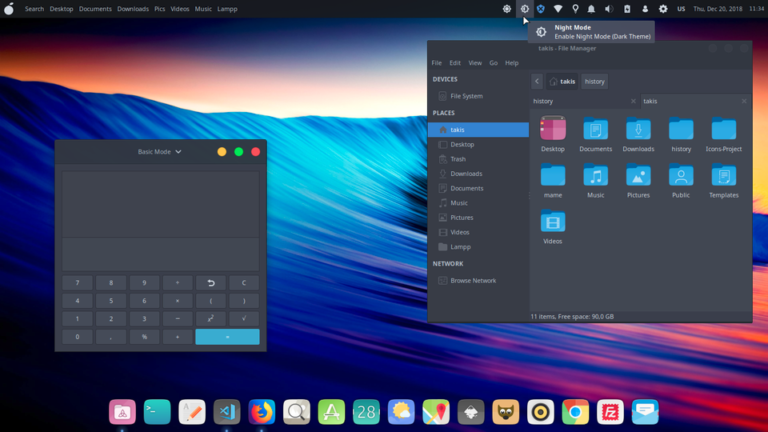Expand the Basic Mode dropdown
The width and height of the screenshot is (768, 432).
160,152
